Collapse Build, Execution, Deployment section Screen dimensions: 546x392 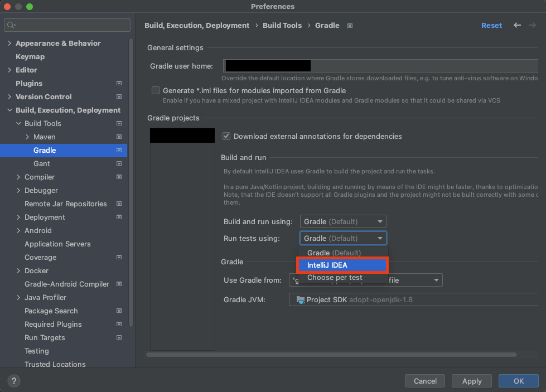click(x=9, y=110)
